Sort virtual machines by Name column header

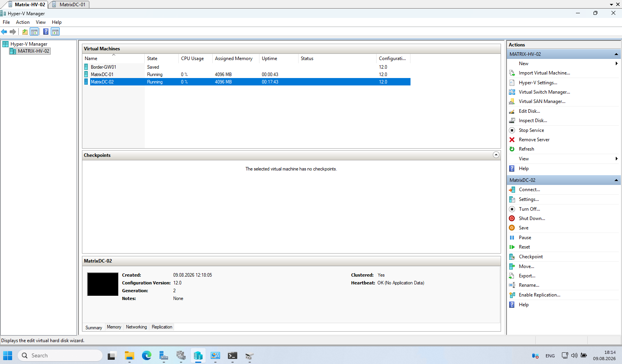point(114,59)
